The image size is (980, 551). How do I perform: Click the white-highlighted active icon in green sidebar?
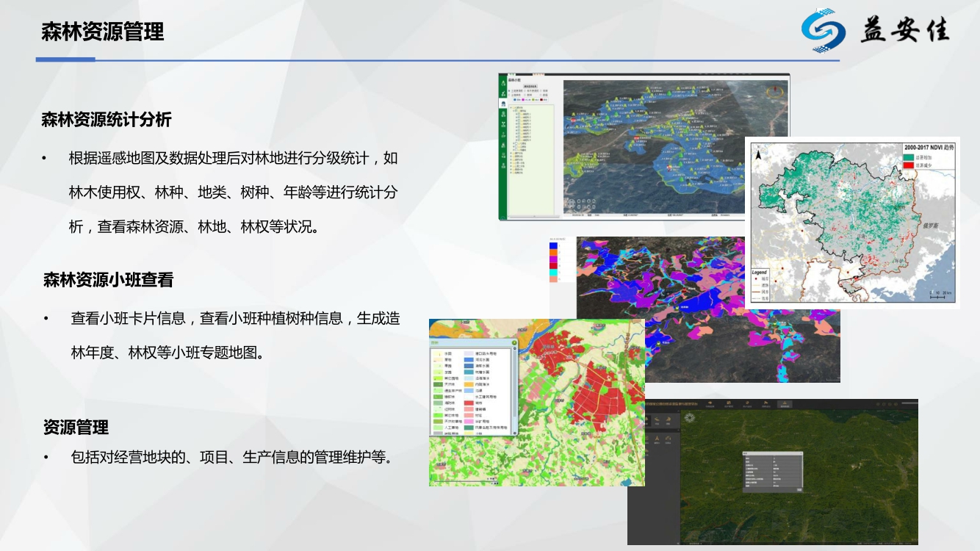tap(503, 104)
